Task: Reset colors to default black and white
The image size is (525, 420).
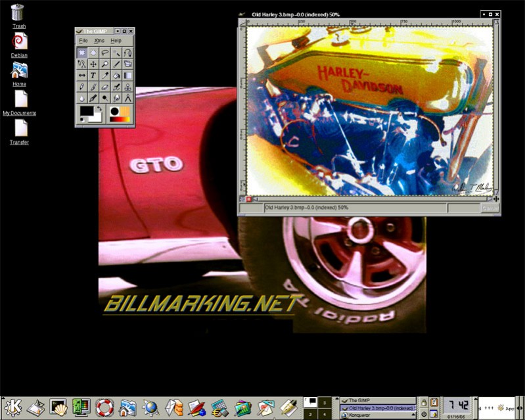Action: click(82, 120)
